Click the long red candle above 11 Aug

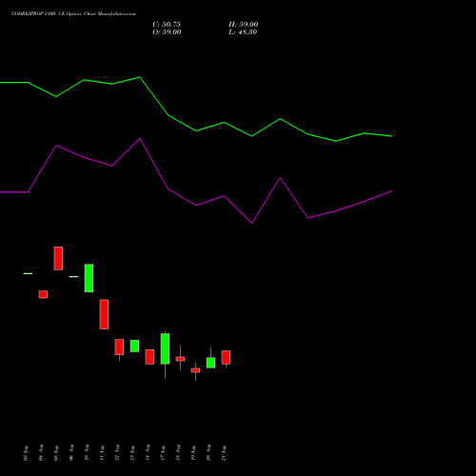[104, 314]
